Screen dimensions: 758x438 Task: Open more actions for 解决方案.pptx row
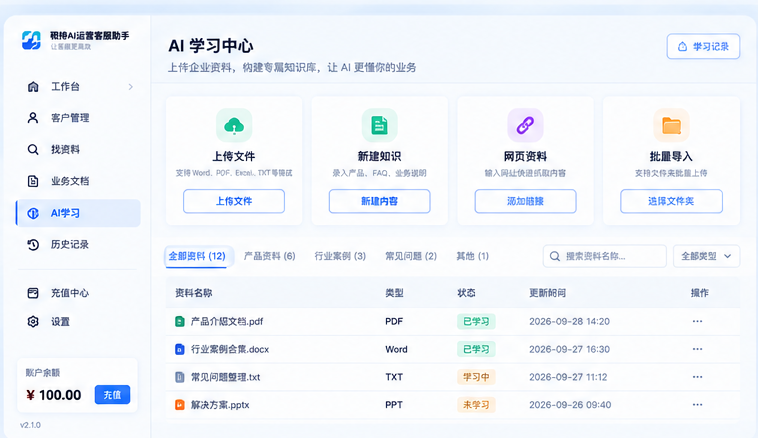pos(697,405)
